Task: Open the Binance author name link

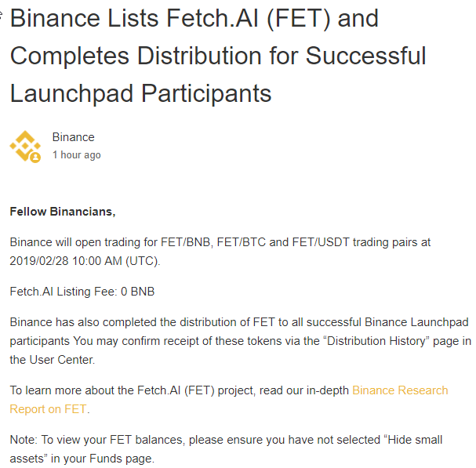Action: (73, 137)
